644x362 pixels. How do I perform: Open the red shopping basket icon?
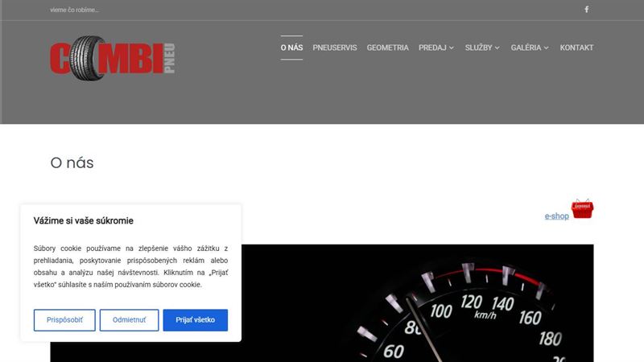click(x=582, y=209)
